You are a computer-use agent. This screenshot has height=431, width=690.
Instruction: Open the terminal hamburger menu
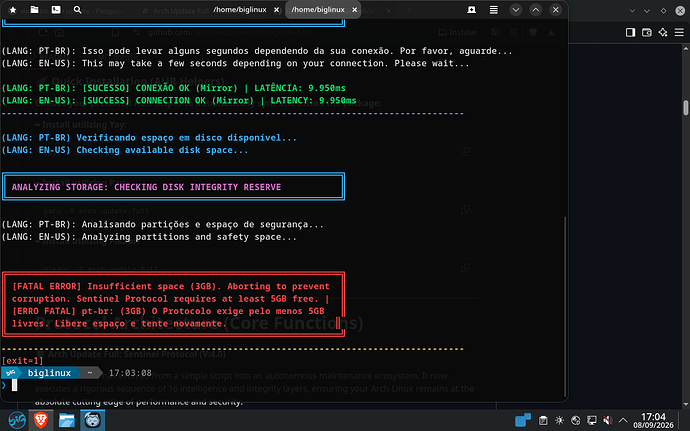(x=494, y=10)
